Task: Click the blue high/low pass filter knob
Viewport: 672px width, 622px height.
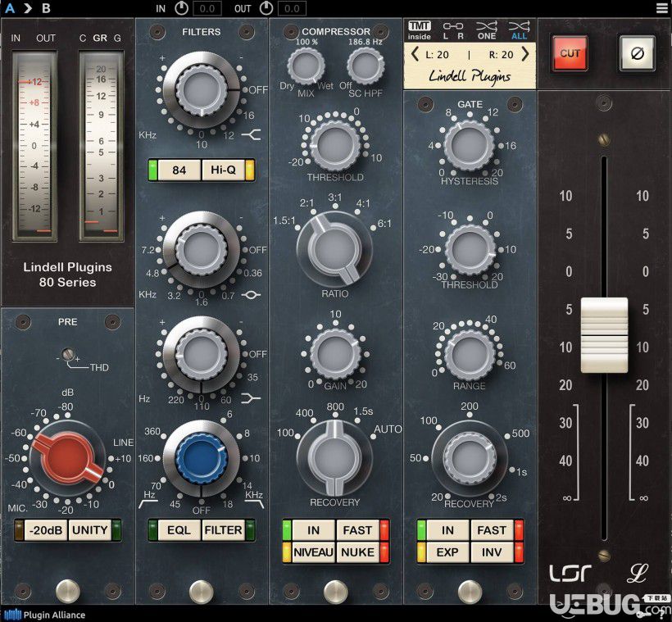Action: pos(201,458)
